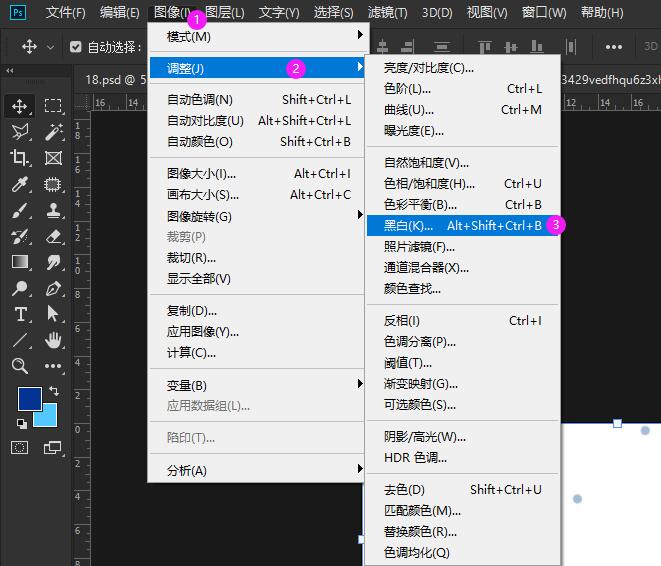
Task: Choose 亮度/对比度(C) adjustment
Action: tap(462, 67)
